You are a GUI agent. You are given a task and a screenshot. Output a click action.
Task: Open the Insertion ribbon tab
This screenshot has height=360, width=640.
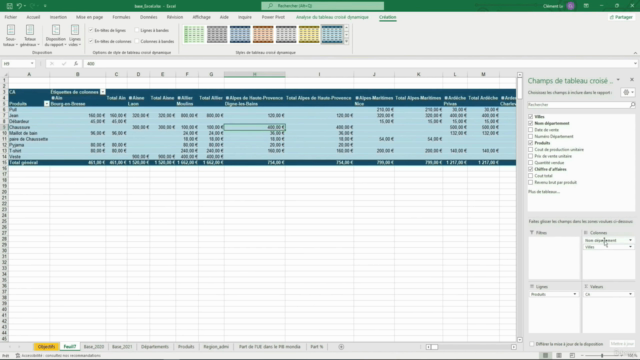pyautogui.click(x=58, y=17)
